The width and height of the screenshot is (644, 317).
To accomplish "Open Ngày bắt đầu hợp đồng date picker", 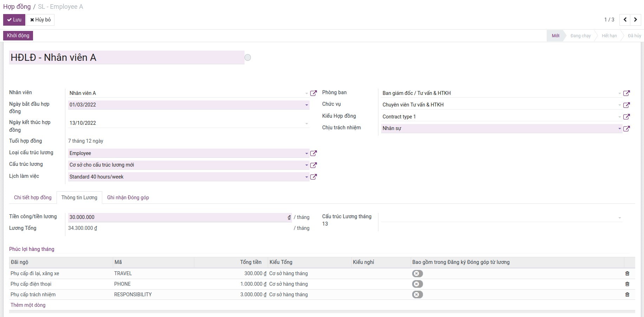I will [188, 105].
